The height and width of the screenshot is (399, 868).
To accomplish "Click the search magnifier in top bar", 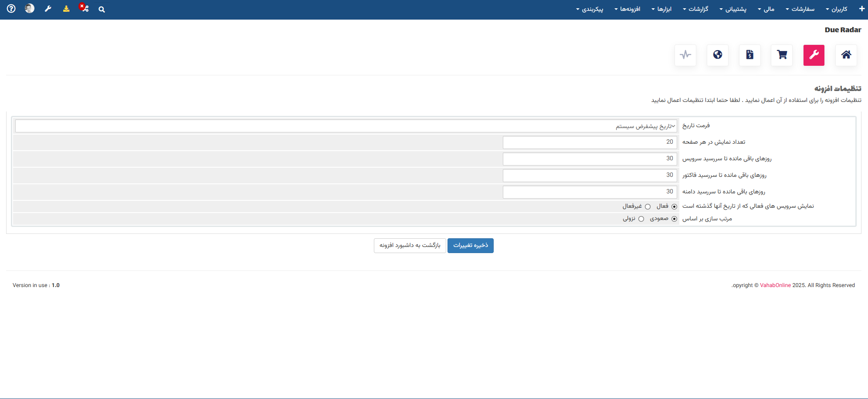I will pos(102,9).
